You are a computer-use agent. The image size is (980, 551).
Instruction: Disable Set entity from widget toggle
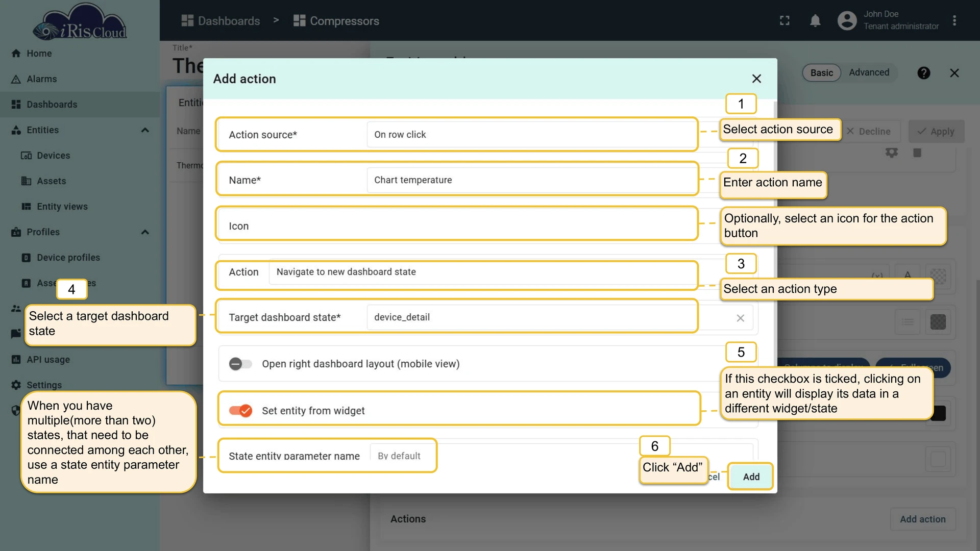[x=240, y=411]
